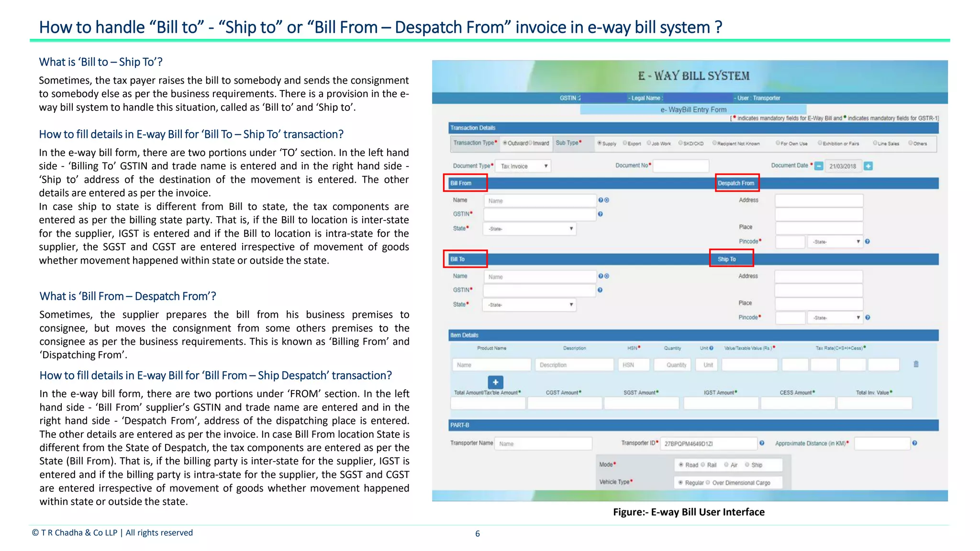Screen dimensions: 980x551
Task: Click the help icon beside Bill To Name field
Action: [x=601, y=276]
